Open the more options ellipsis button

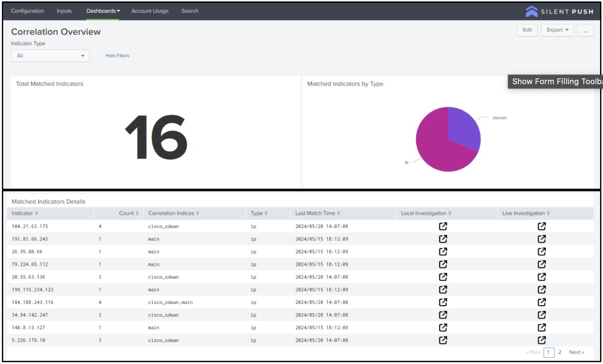click(586, 31)
